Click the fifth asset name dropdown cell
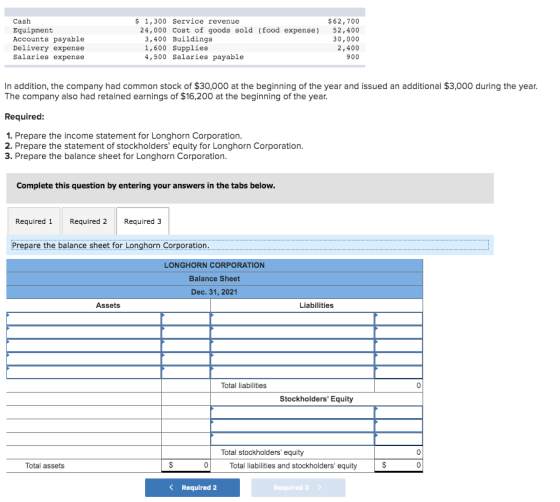 coord(84,372)
